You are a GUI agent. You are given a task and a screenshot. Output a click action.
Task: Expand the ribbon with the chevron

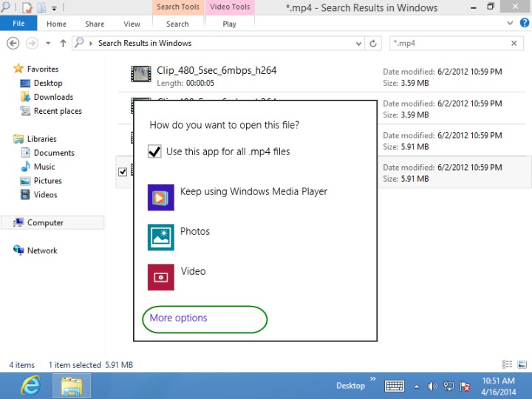(x=510, y=23)
